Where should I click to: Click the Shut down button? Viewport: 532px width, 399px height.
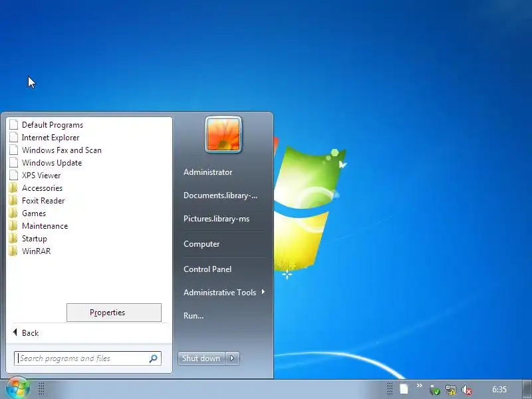point(201,358)
